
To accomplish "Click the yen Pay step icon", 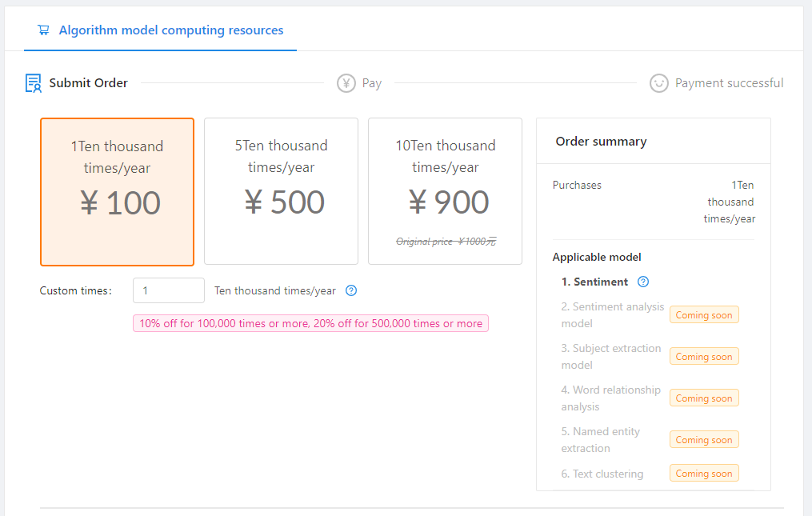I will 346,83.
